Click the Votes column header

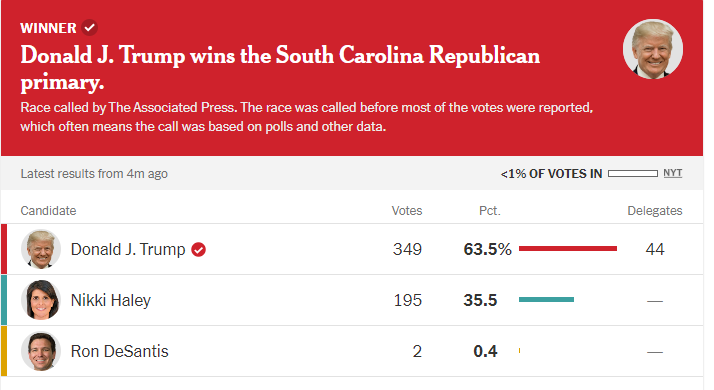click(407, 211)
